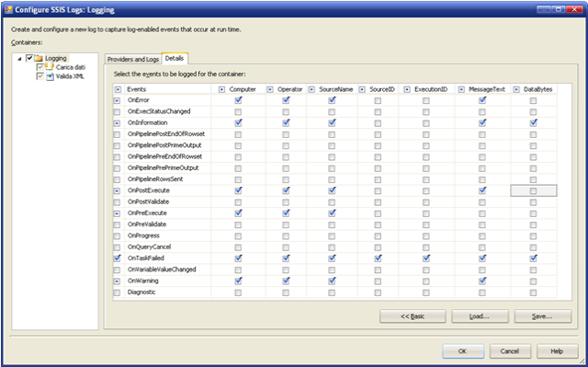Viewport: 588px width, 367px height.
Task: Check Computer for the Diagnostic row
Action: pyautogui.click(x=238, y=292)
